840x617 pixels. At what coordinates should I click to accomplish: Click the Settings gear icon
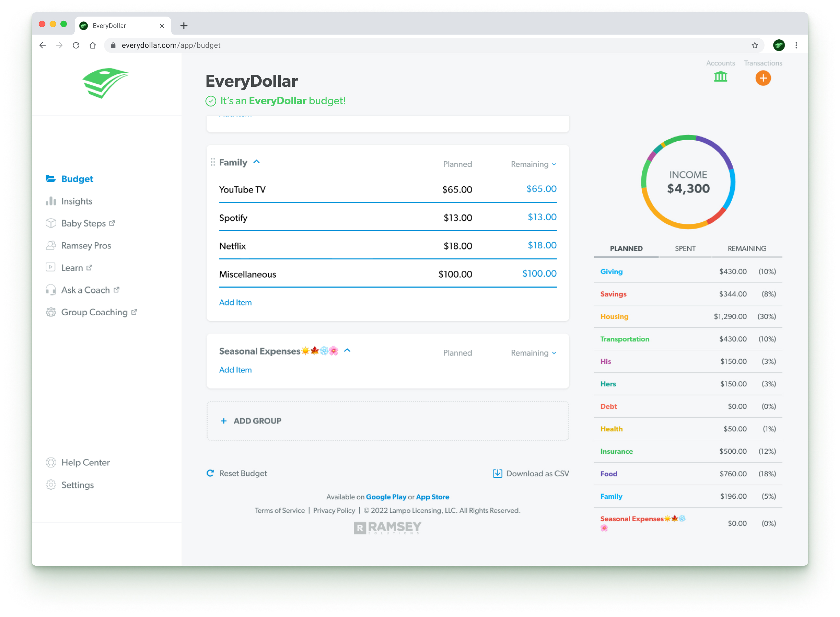click(51, 485)
